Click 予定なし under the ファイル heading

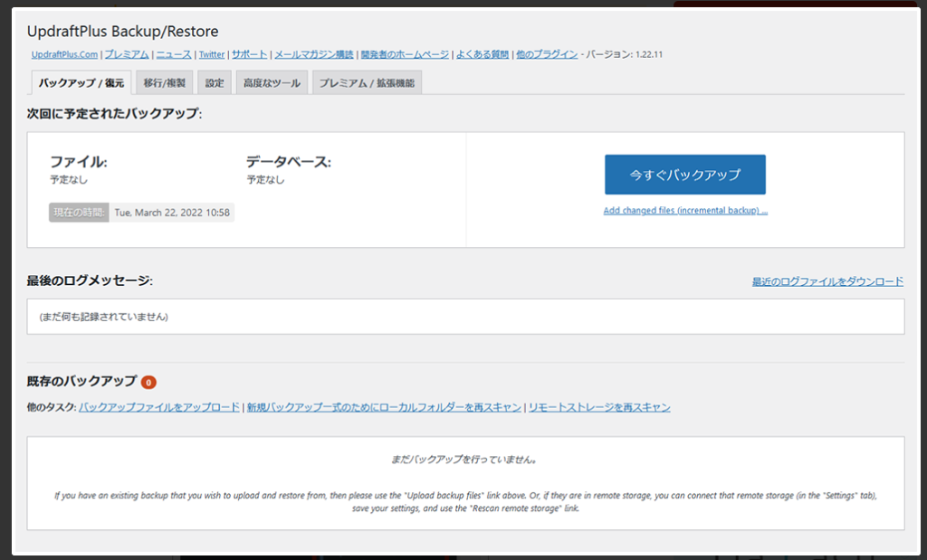tap(69, 179)
